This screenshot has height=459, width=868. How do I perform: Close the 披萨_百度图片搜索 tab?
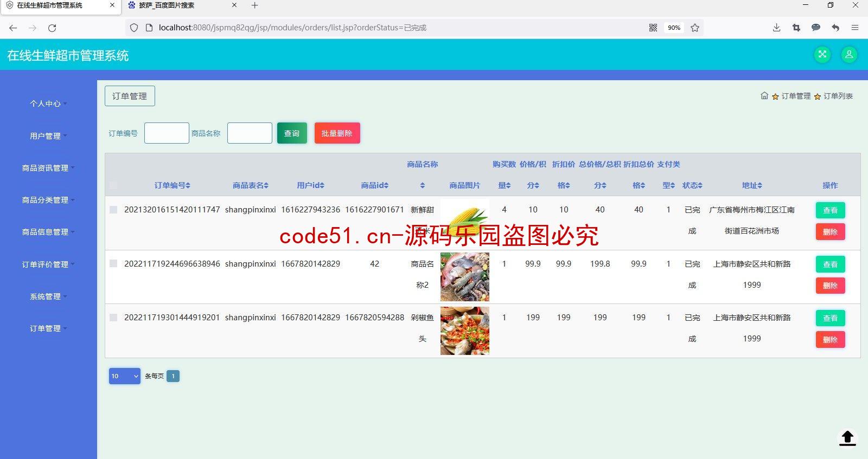tap(234, 5)
